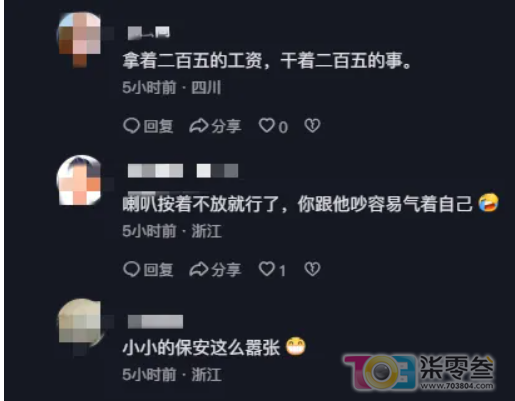Click 分享 label on the 喇叭 comment

(226, 270)
